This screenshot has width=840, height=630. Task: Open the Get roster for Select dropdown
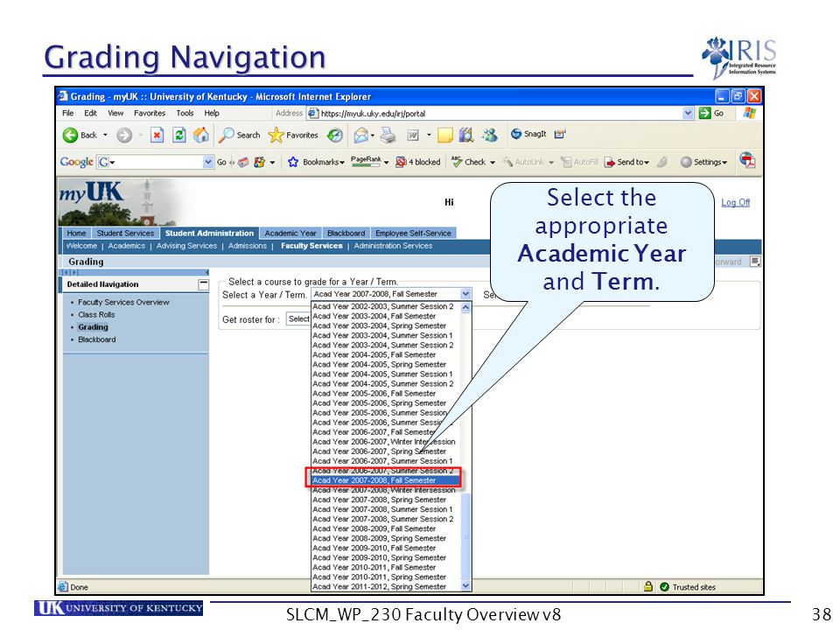298,318
